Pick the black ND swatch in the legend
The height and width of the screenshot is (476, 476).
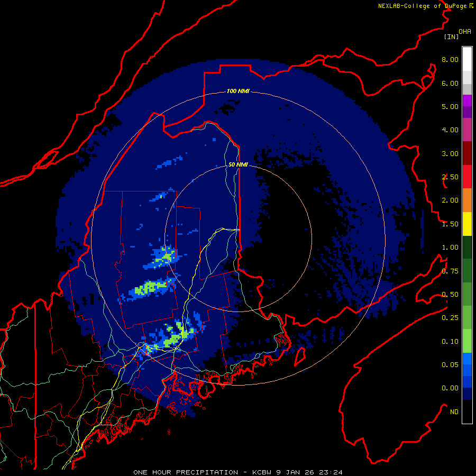[467, 411]
